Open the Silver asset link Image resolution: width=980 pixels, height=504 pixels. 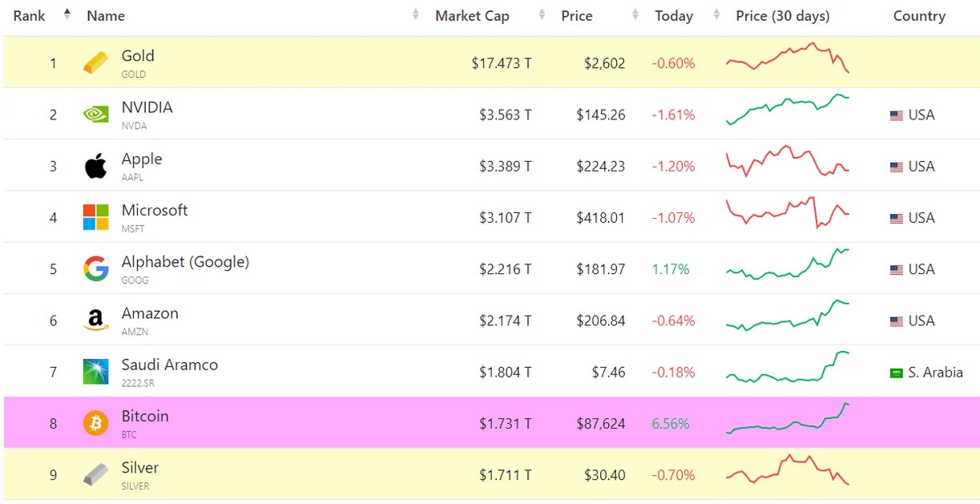(140, 467)
